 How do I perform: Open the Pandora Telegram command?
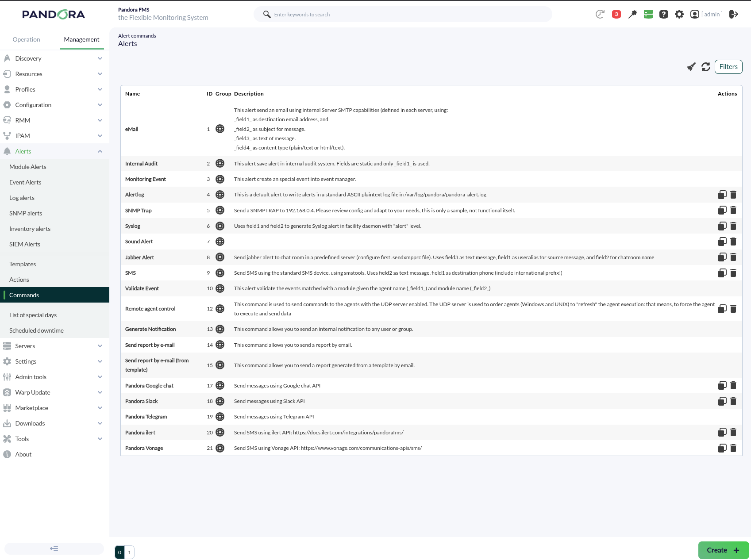146,417
